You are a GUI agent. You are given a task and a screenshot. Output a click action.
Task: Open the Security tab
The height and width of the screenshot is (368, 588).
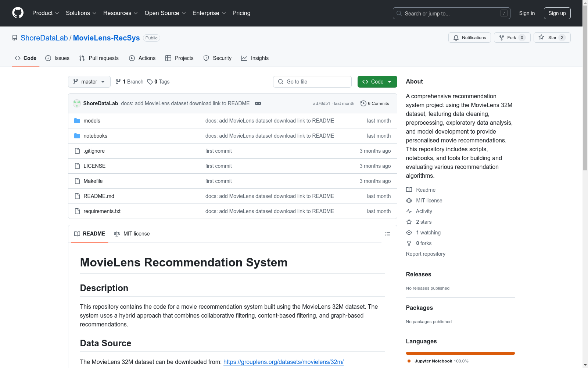218,58
